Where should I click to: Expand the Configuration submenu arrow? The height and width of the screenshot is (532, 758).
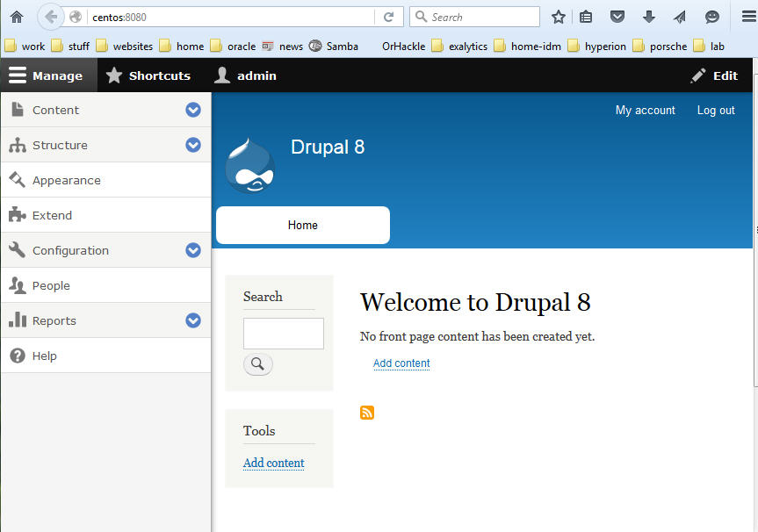tap(193, 250)
